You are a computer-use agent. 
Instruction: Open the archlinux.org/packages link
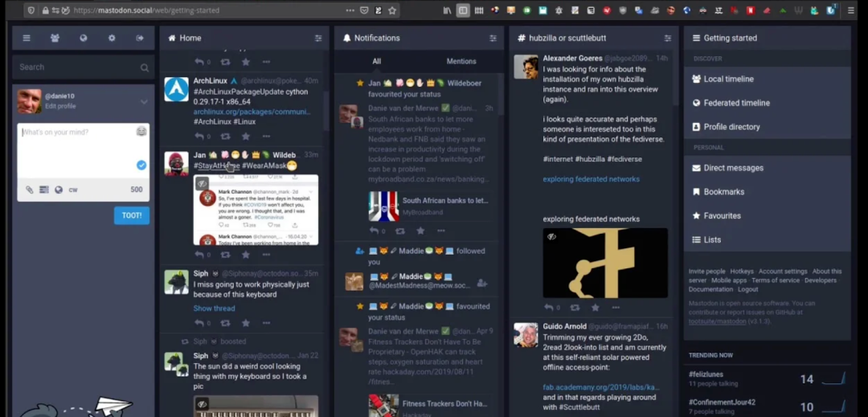(x=252, y=112)
